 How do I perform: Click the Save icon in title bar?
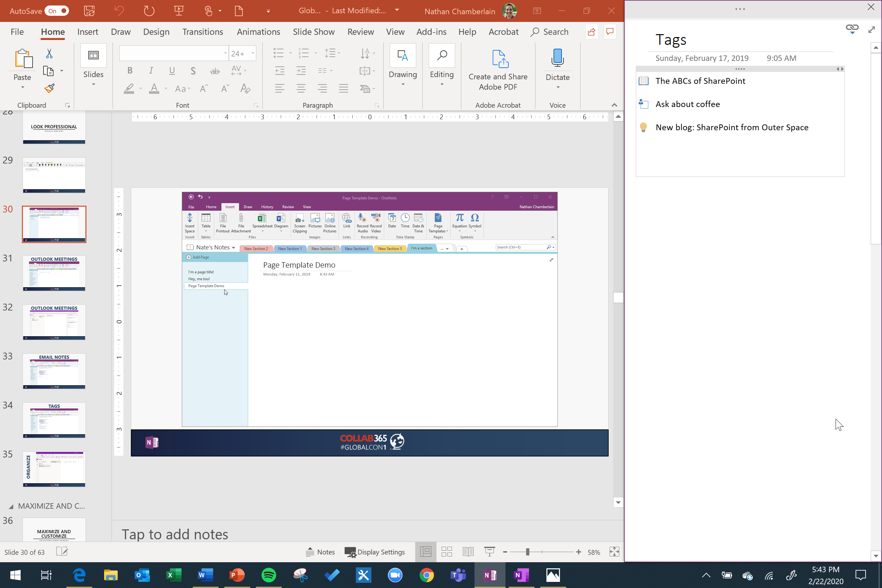89,11
